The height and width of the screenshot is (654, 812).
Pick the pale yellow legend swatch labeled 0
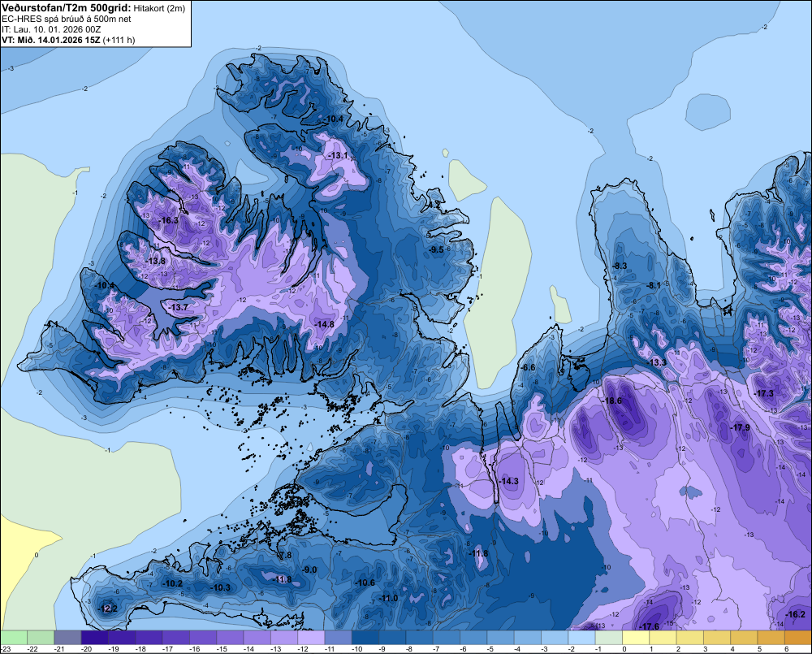tap(636, 637)
